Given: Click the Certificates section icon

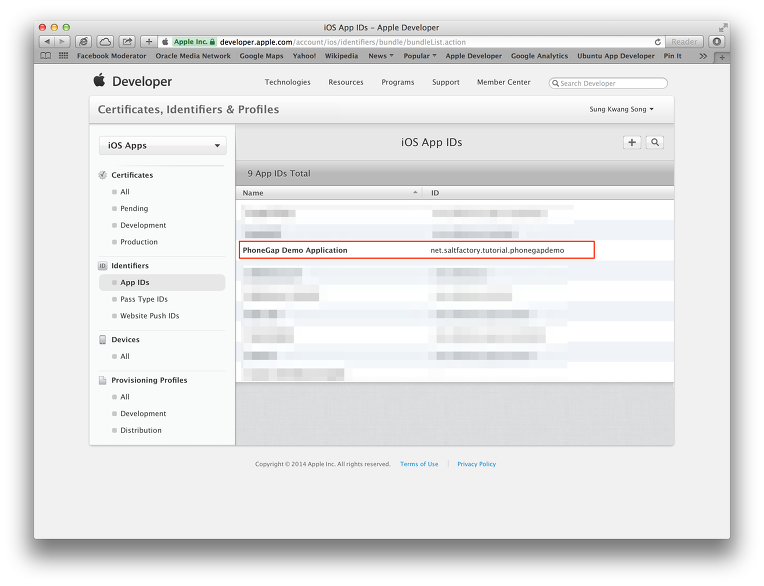Looking at the screenshot, I should pos(102,175).
